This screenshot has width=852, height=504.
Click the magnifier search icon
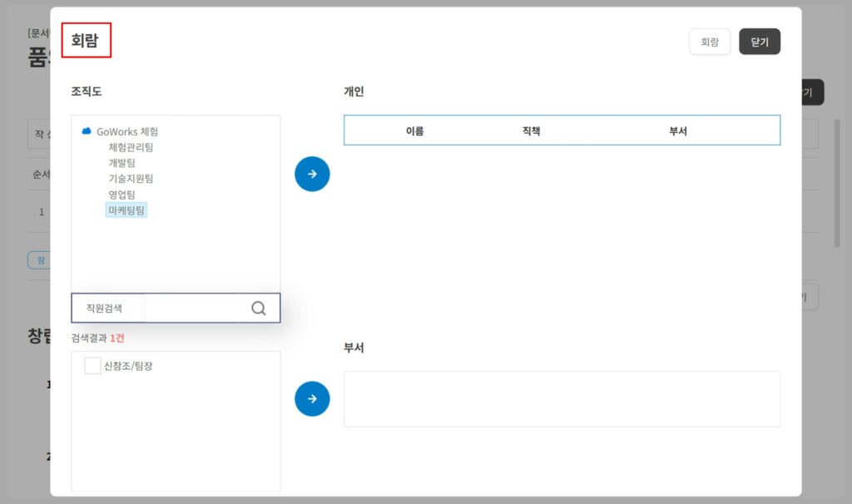[258, 309]
